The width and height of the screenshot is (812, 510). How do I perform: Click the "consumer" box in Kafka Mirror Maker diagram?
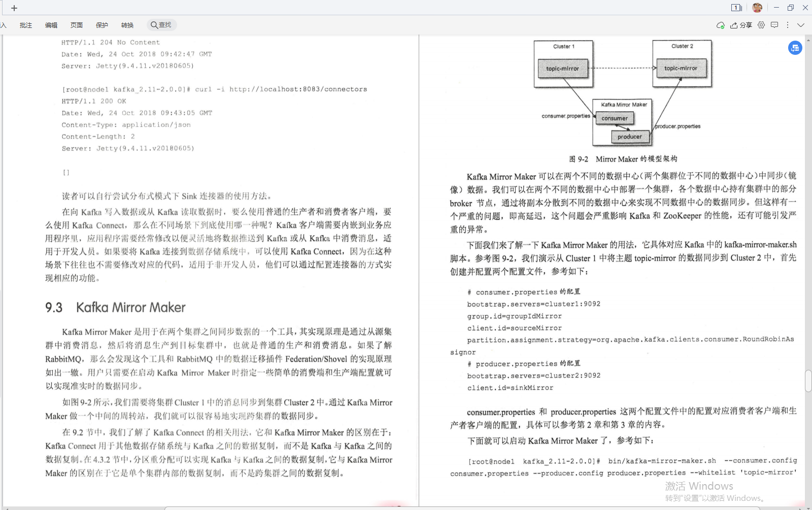pyautogui.click(x=615, y=118)
